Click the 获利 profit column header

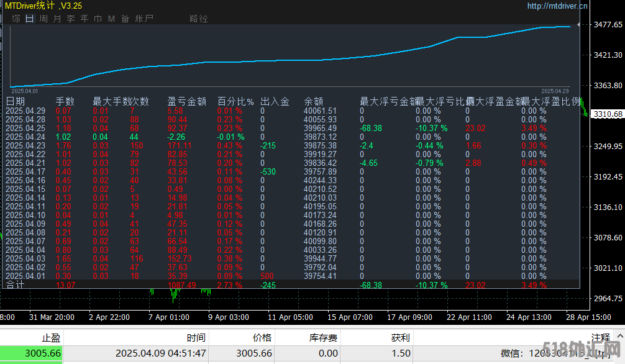pos(400,338)
